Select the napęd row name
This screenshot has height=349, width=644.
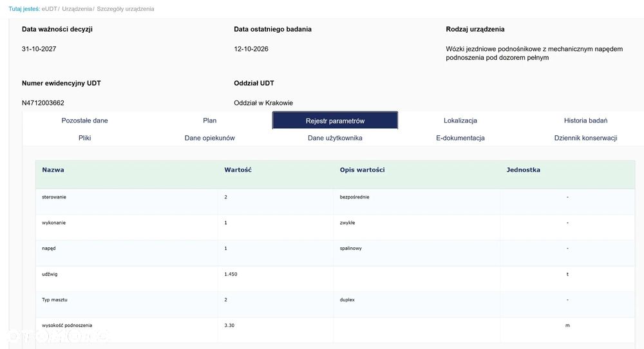click(x=48, y=249)
